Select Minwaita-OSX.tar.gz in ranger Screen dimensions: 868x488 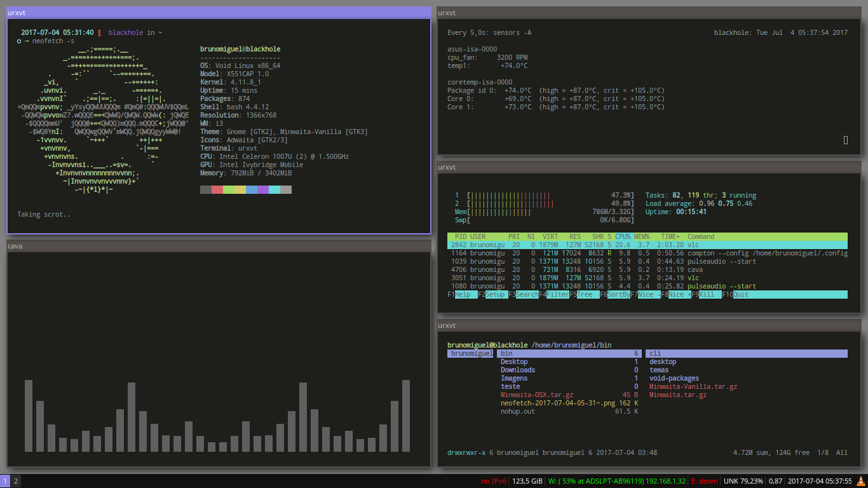[x=568, y=395]
